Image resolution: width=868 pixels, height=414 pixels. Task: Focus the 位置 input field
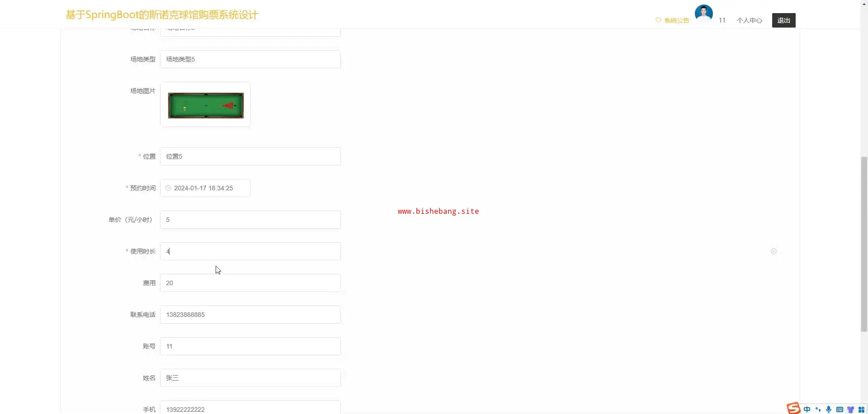pyautogui.click(x=250, y=156)
